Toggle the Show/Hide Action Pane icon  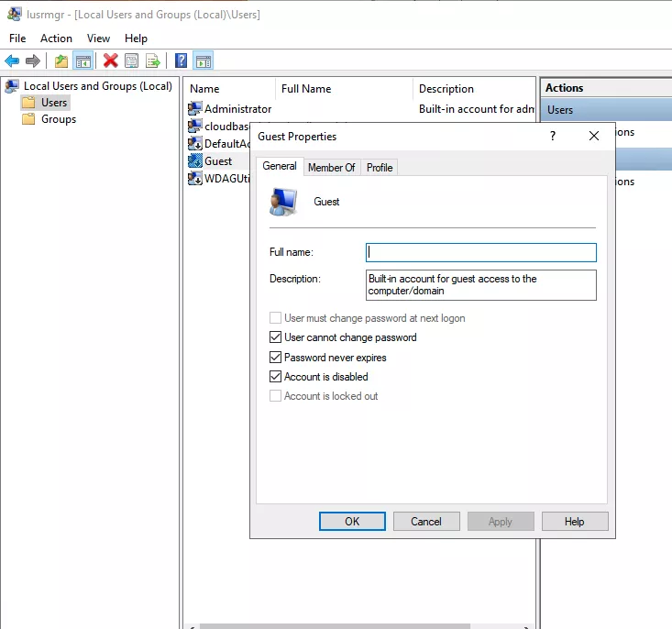coord(204,61)
